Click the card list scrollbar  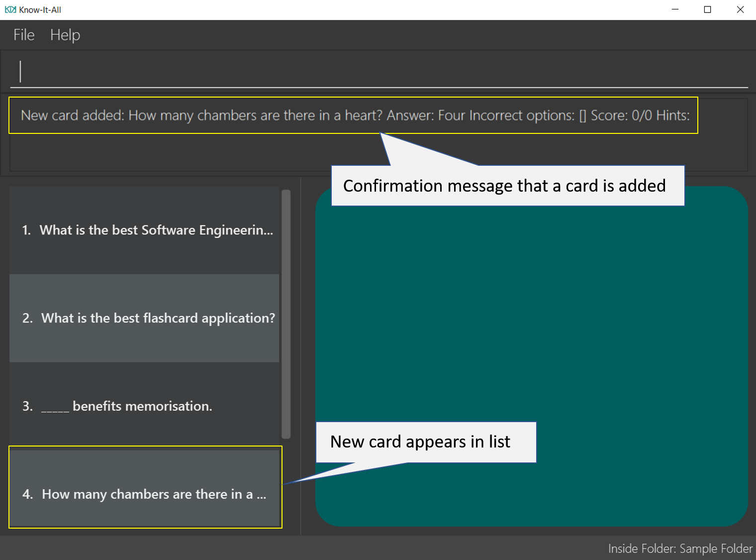click(x=286, y=314)
